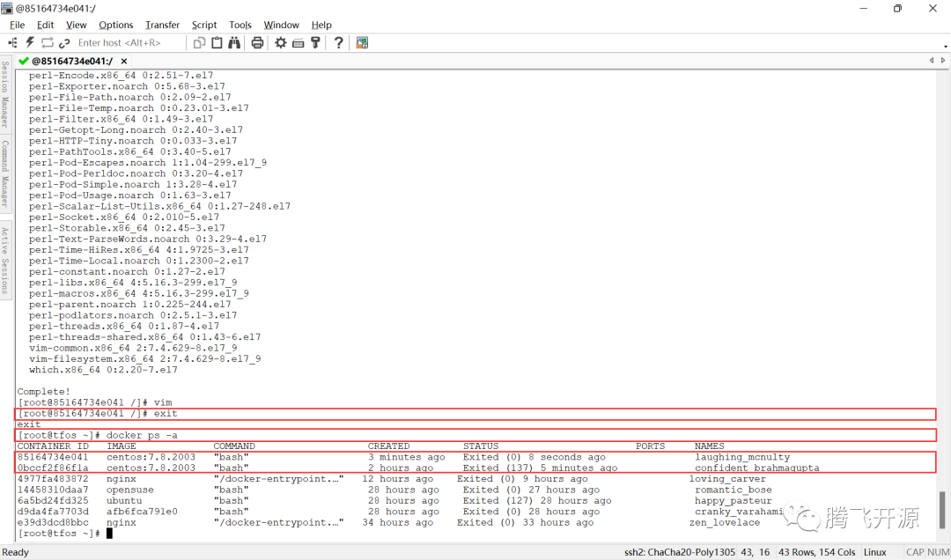Click the CAP indicator in status bar
The image size is (951, 560).
coord(915,552)
